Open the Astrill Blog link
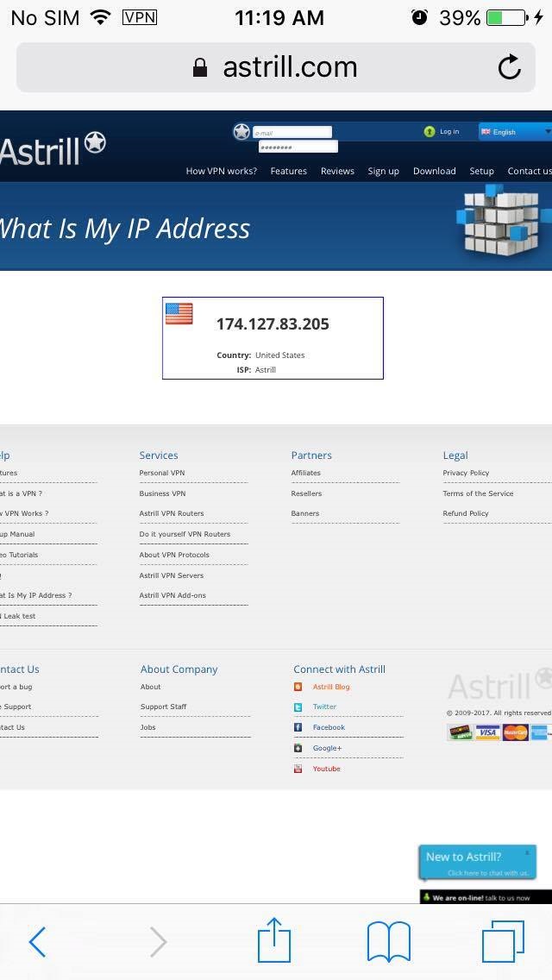552x980 pixels. click(331, 687)
